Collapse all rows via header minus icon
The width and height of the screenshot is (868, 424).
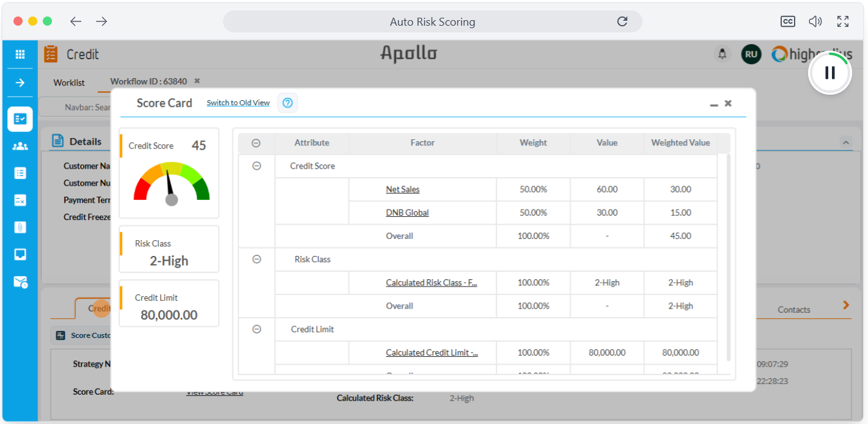click(256, 143)
